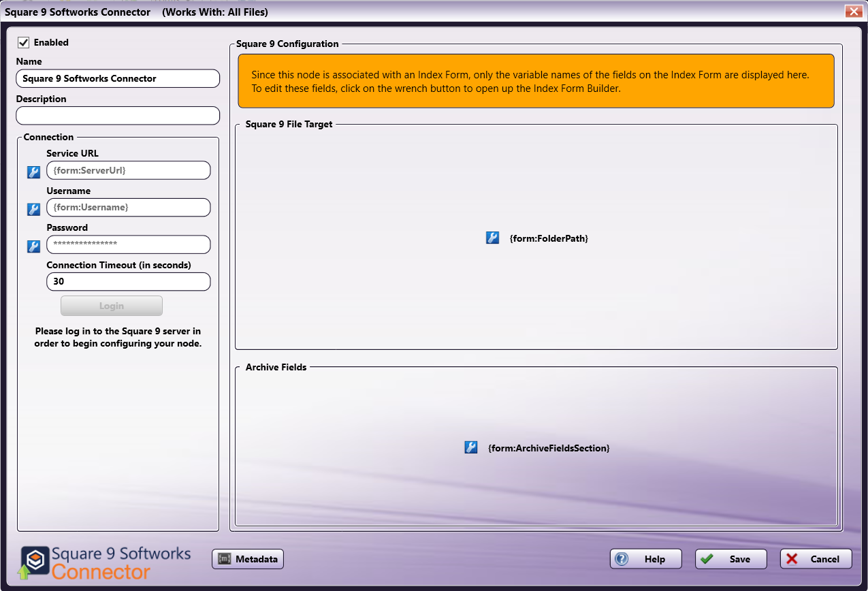Open Index Form Builder via FolderPath wrench
This screenshot has width=868, height=591.
492,238
